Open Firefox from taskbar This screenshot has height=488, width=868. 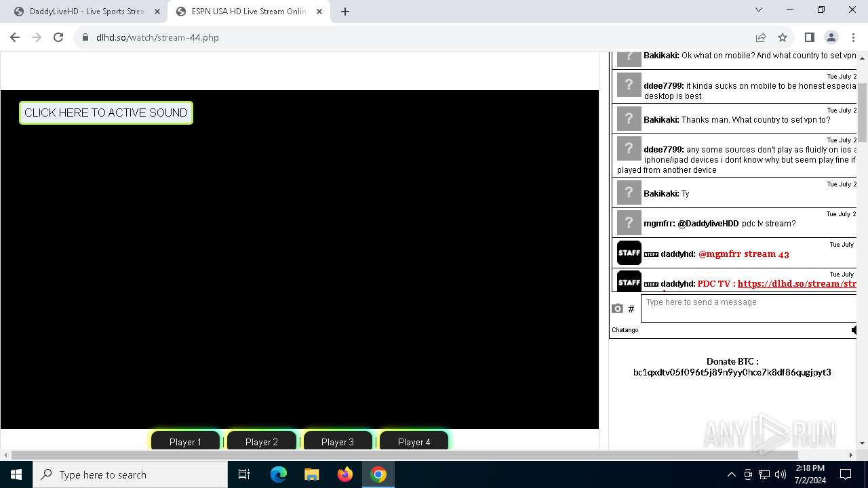click(345, 474)
